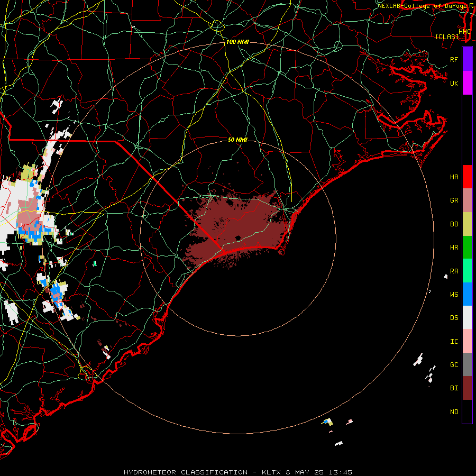This screenshot has width=476, height=476.
Task: Click the HR legend label
Action: coord(454,248)
